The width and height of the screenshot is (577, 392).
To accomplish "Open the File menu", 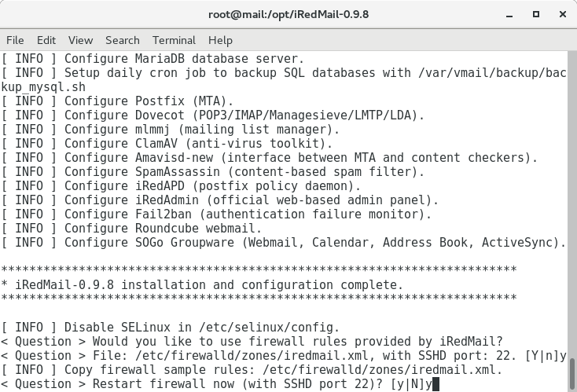I will [x=15, y=40].
